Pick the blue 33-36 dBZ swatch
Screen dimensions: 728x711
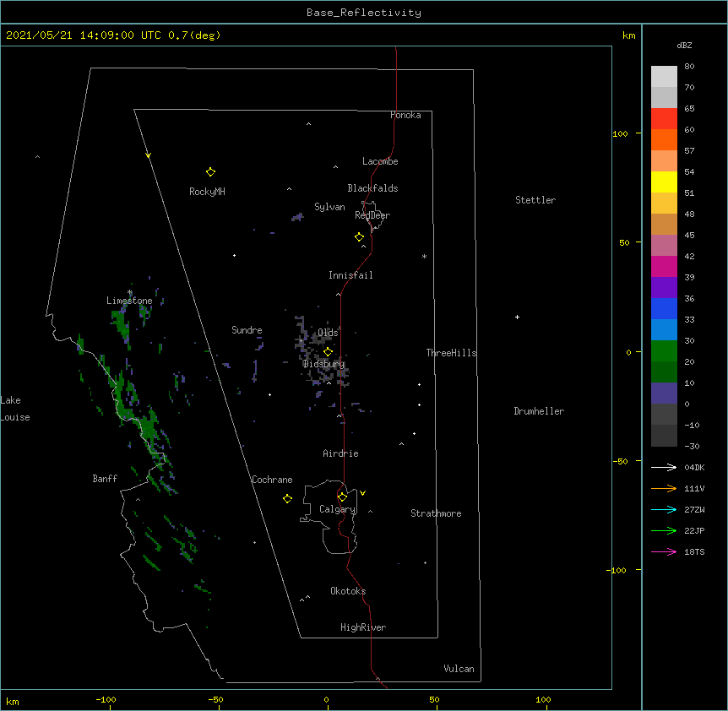(x=664, y=308)
